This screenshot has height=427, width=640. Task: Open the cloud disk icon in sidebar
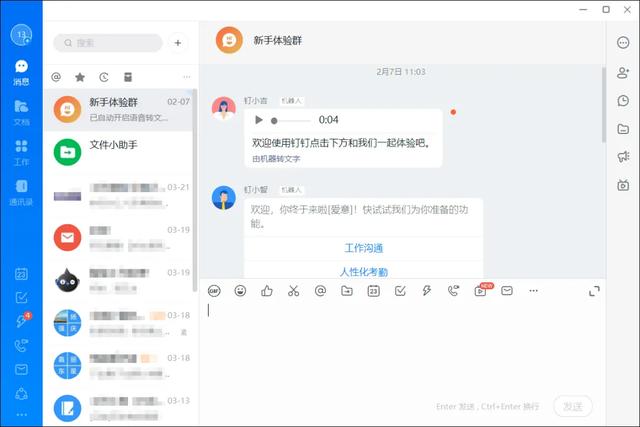(x=21, y=393)
